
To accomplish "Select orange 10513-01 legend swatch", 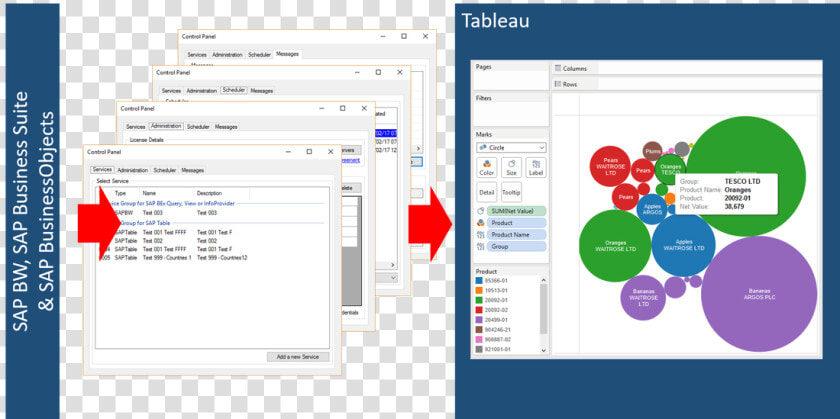I will point(479,290).
